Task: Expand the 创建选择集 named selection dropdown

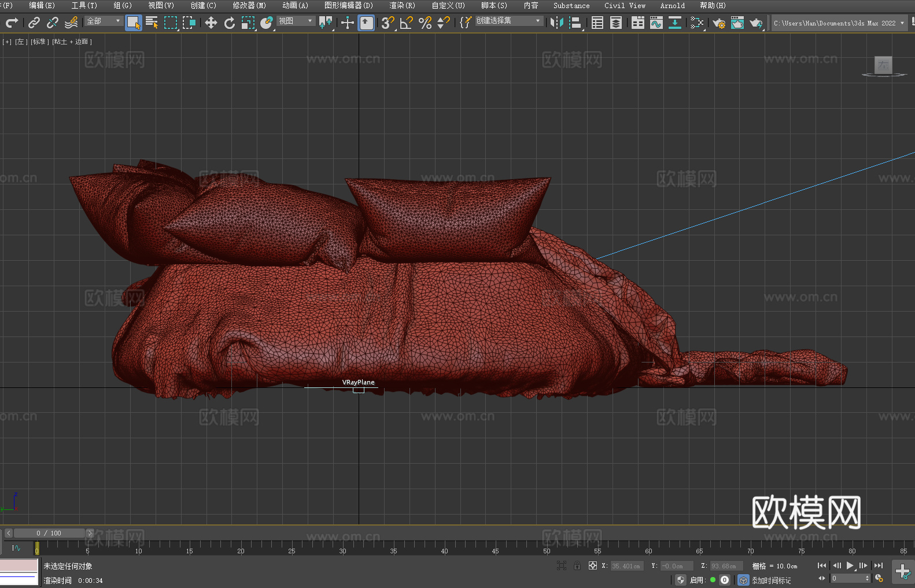Action: coord(508,21)
